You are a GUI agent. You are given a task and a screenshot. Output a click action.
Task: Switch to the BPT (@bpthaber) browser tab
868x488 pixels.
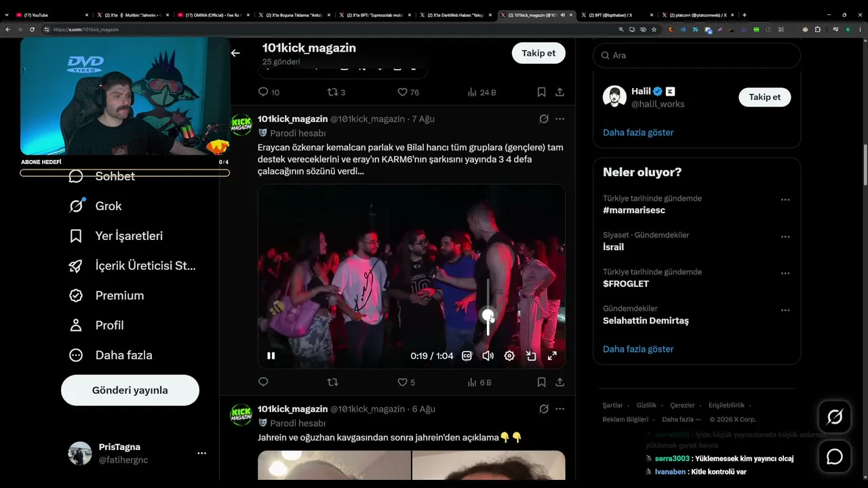click(x=616, y=15)
